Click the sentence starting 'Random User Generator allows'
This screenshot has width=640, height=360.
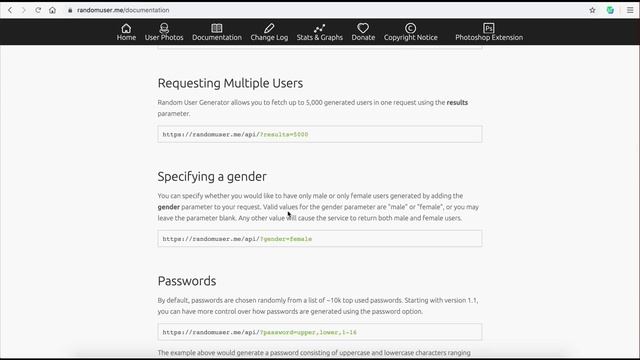coord(313,108)
